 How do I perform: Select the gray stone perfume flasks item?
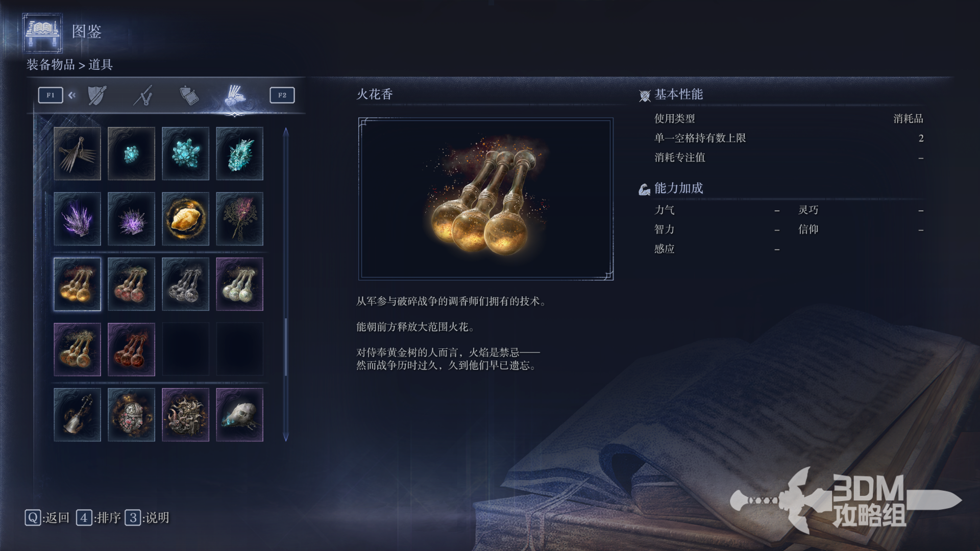185,284
